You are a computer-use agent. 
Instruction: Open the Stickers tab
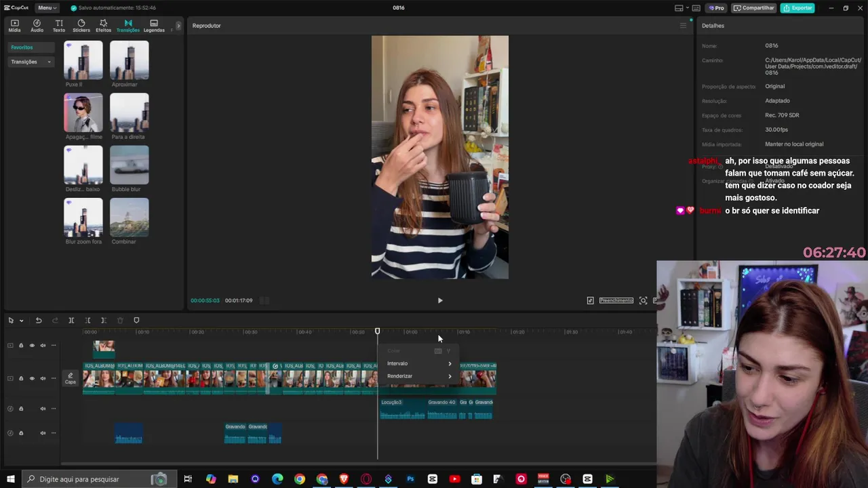pyautogui.click(x=81, y=26)
